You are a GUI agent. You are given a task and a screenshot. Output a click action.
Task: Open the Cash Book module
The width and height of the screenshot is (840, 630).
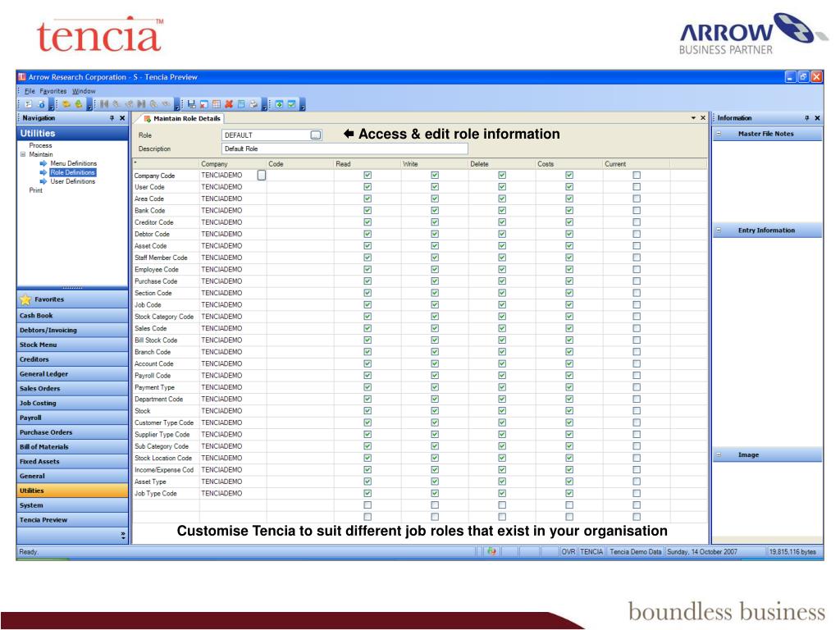(x=72, y=316)
